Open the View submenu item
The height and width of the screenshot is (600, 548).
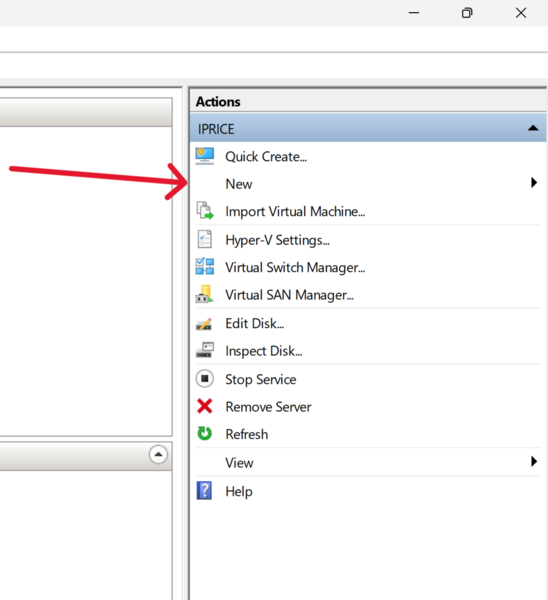click(x=239, y=463)
